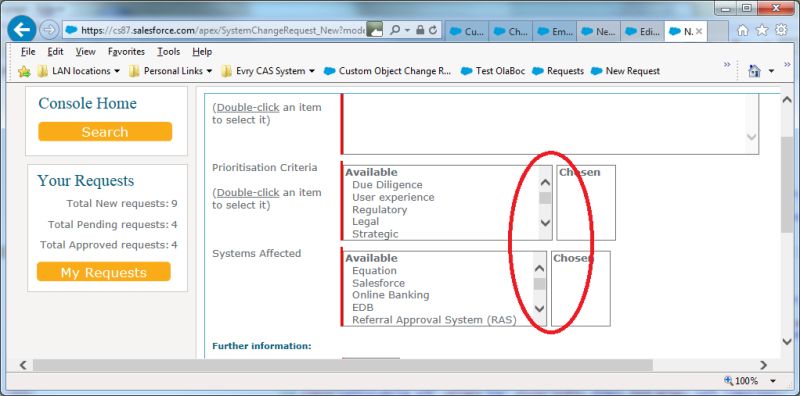The width and height of the screenshot is (800, 396).
Task: Open the command bar Home dropdown arrow
Action: tap(771, 71)
